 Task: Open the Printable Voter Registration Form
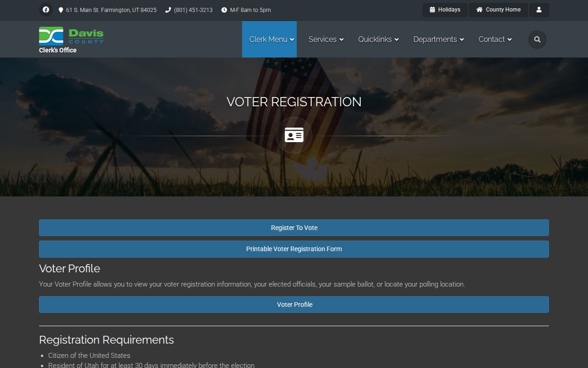(x=294, y=249)
